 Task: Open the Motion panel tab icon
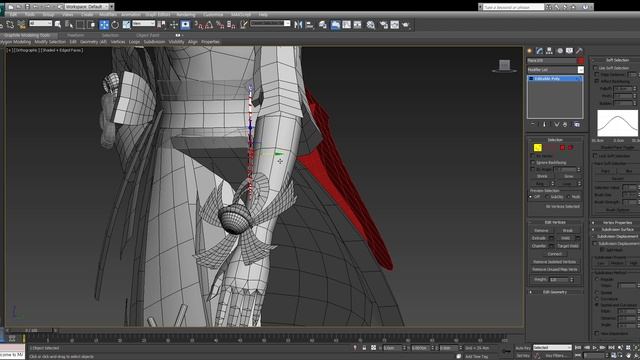pyautogui.click(x=560, y=51)
